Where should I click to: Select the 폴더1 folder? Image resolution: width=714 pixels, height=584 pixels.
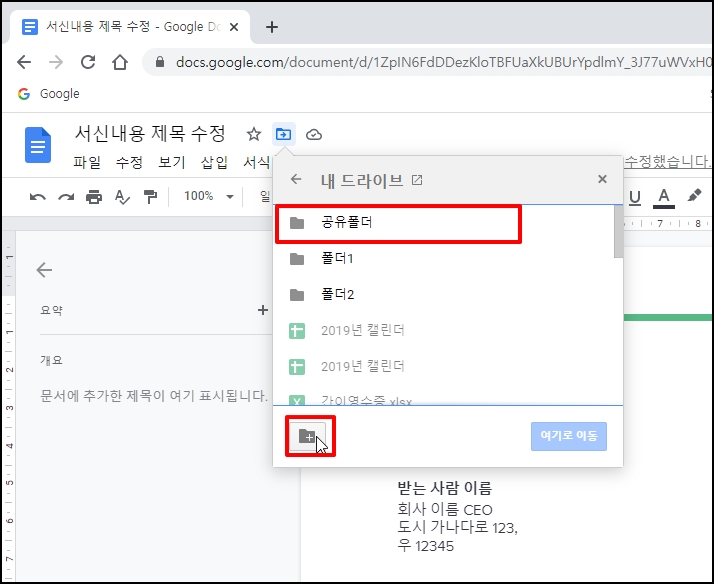coord(444,259)
